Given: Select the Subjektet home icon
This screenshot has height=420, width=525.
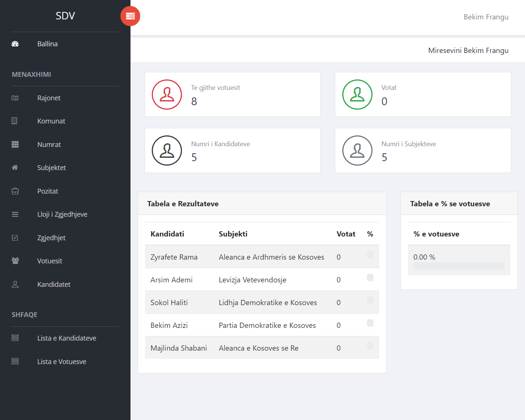Looking at the screenshot, I should 15,167.
